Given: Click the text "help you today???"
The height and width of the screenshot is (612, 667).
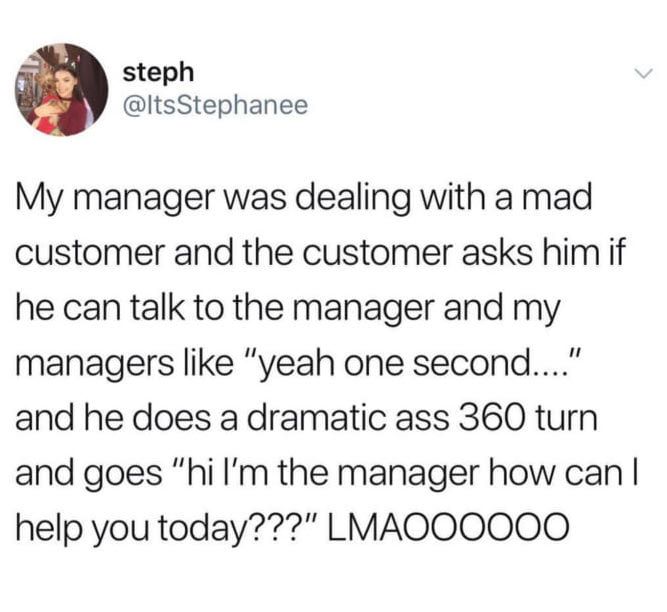Looking at the screenshot, I should coord(167,528).
